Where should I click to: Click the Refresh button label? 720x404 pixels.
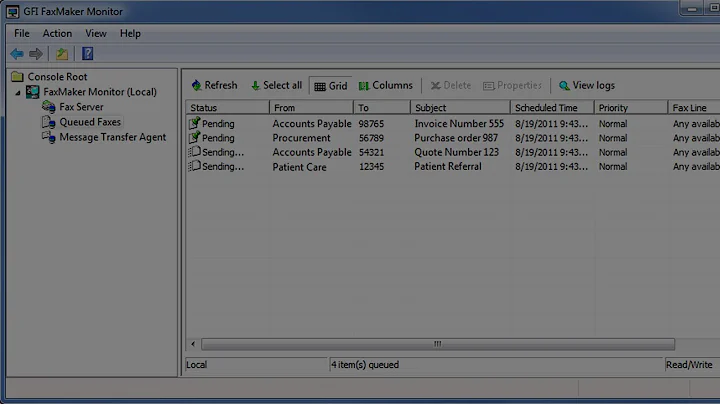[221, 85]
